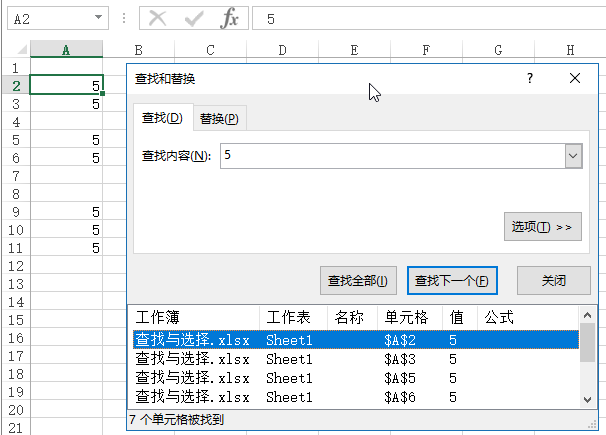
Task: Select the 查找 tab
Action: [x=161, y=119]
